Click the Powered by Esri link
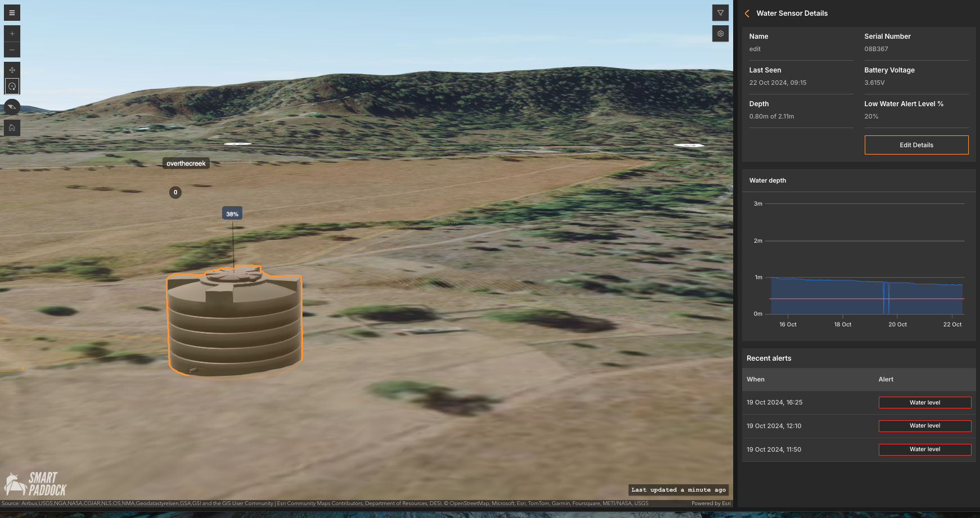Viewport: 980px width, 518px height. point(711,503)
